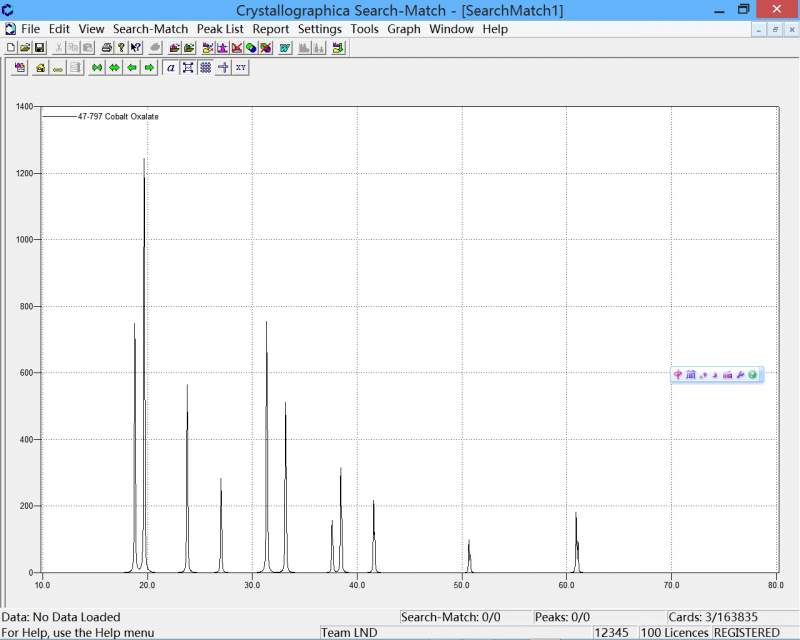Toggle the grid display button
This screenshot has height=640, width=800.
(205, 68)
